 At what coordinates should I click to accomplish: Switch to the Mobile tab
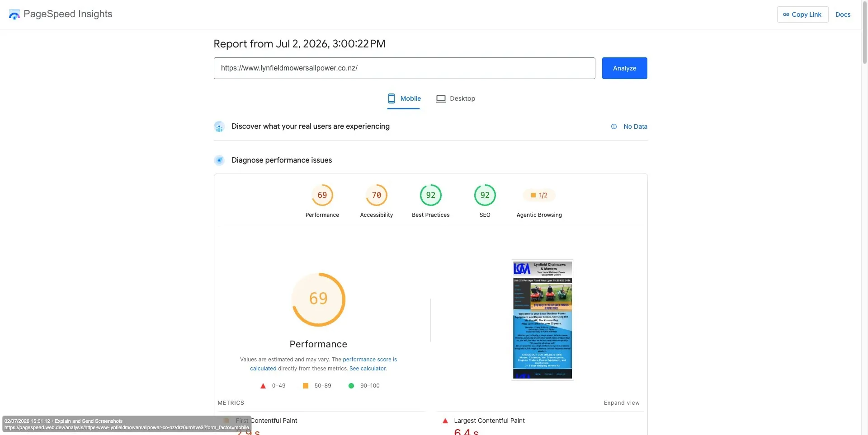coord(404,98)
